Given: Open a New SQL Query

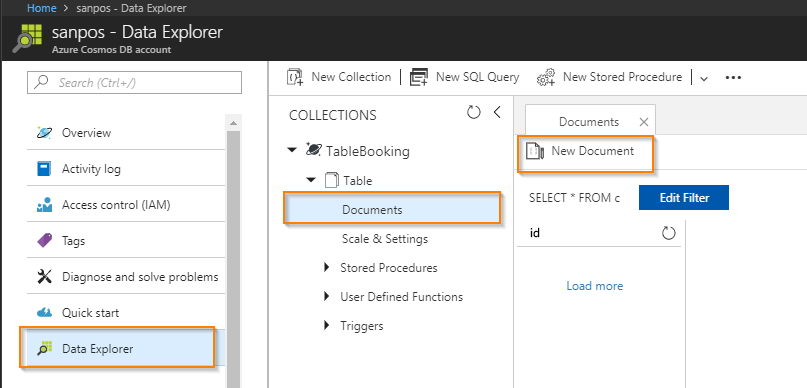Looking at the screenshot, I should (x=464, y=77).
